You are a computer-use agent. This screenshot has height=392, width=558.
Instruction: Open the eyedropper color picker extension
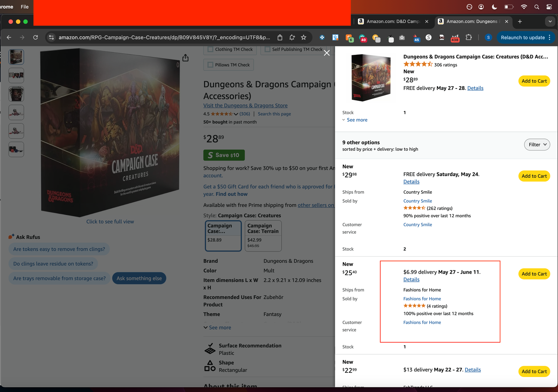(390, 38)
